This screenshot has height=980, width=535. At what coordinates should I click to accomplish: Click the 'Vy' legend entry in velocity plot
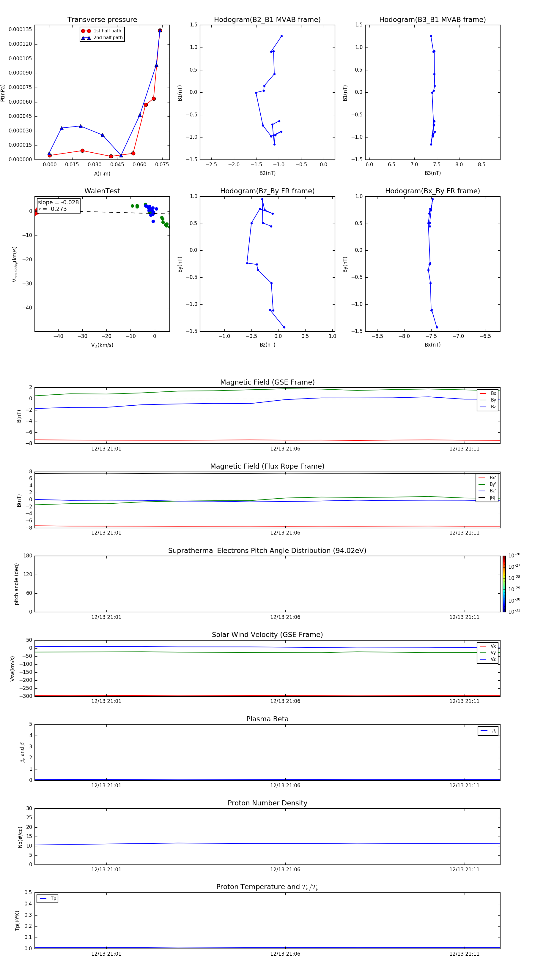click(x=488, y=652)
